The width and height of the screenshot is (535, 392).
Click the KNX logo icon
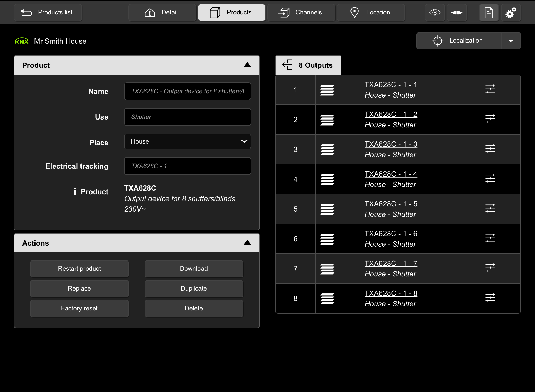click(22, 41)
